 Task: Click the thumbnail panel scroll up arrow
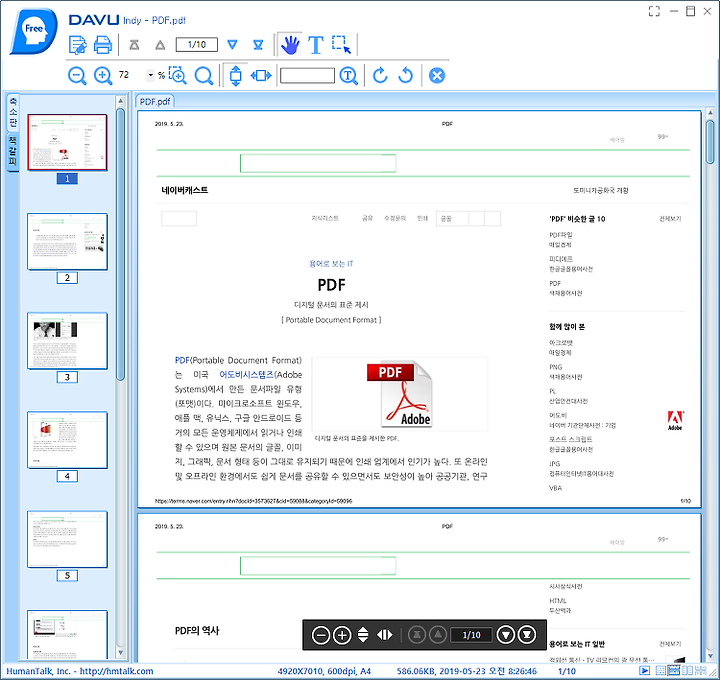click(x=120, y=101)
